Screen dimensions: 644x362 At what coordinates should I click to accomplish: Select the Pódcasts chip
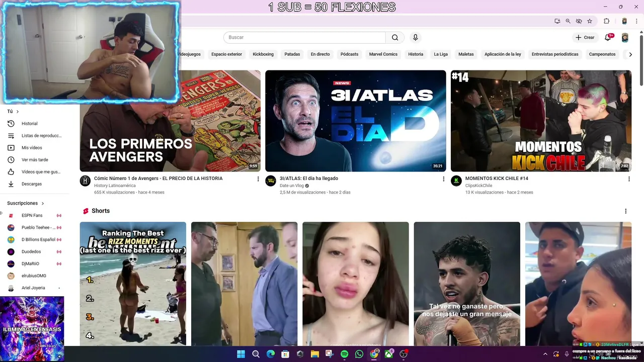click(x=349, y=54)
